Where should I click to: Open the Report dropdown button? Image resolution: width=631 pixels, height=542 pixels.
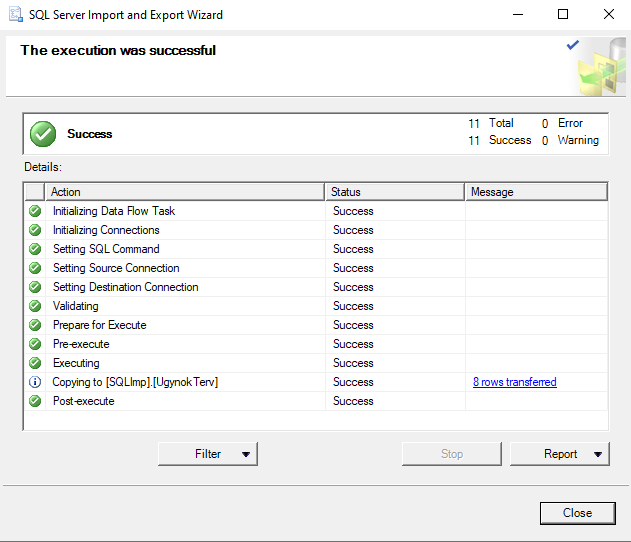(x=560, y=454)
